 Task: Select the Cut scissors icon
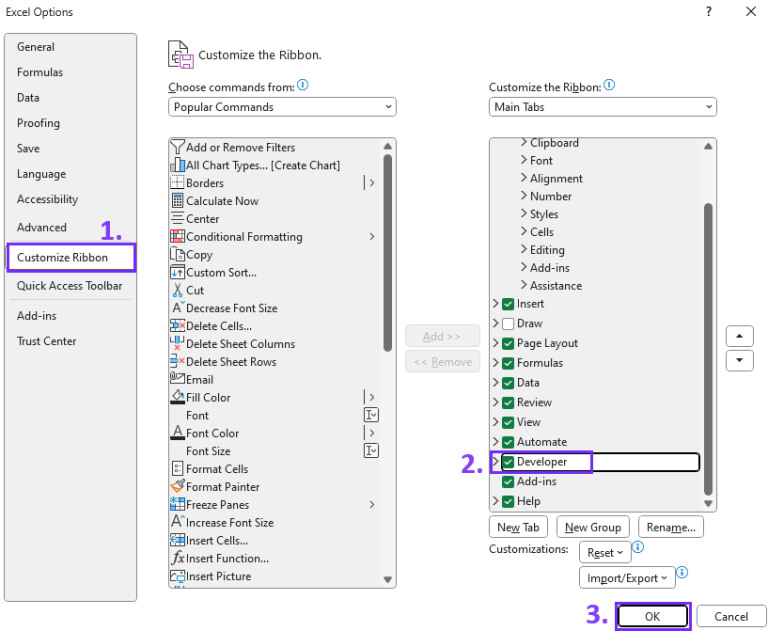tap(178, 290)
